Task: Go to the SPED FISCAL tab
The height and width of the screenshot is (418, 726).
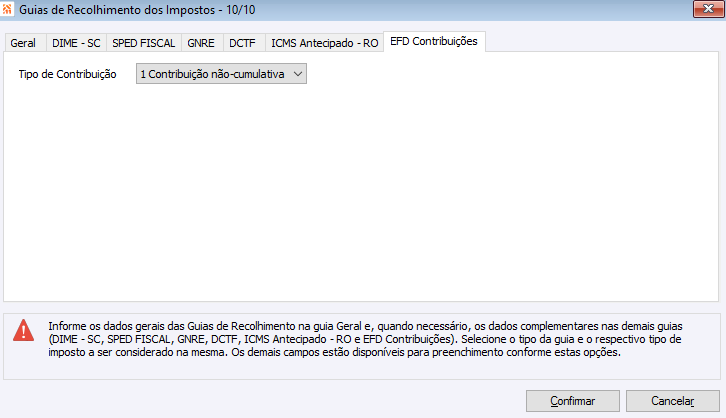Action: coord(144,43)
